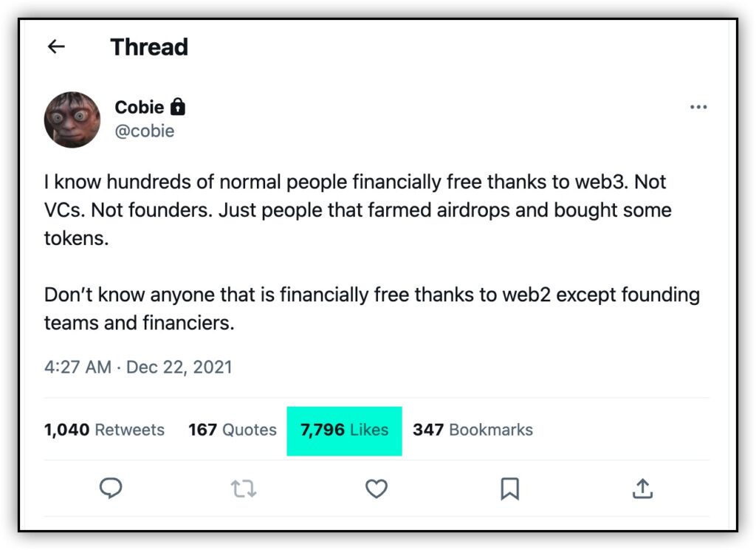Click the Cobie display name
The width and height of the screenshot is (756, 550).
(x=140, y=107)
